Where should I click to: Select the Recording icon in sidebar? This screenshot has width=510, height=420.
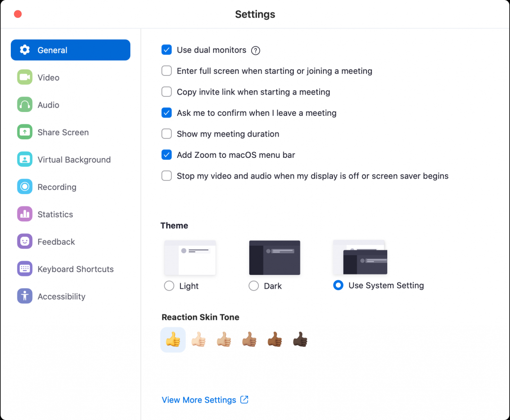25,187
